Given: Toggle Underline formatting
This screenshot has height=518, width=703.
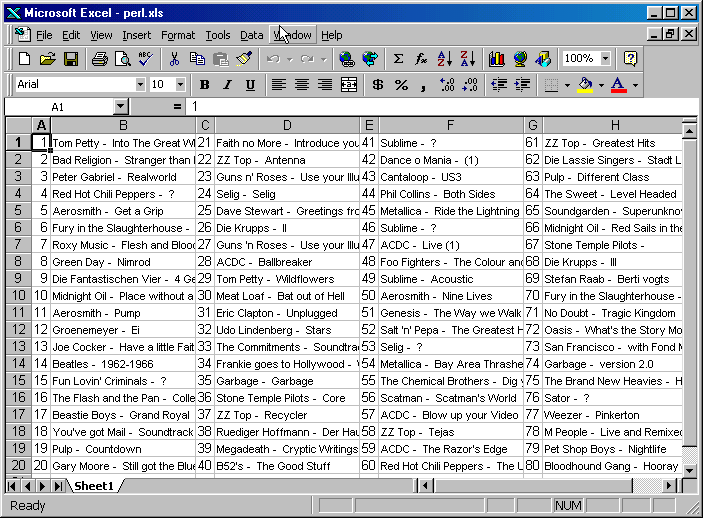Looking at the screenshot, I should (250, 84).
